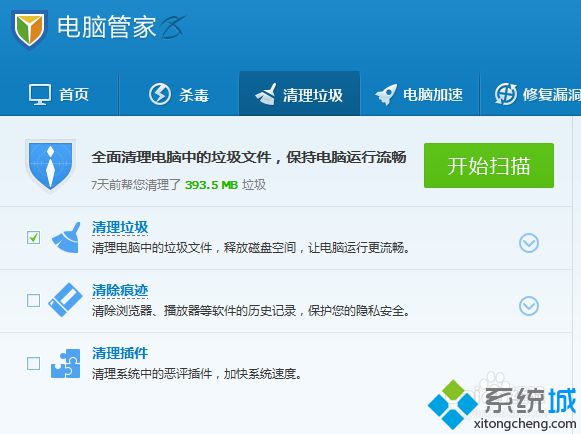Click the broom icon beside 清理垃圾 row

point(66,238)
